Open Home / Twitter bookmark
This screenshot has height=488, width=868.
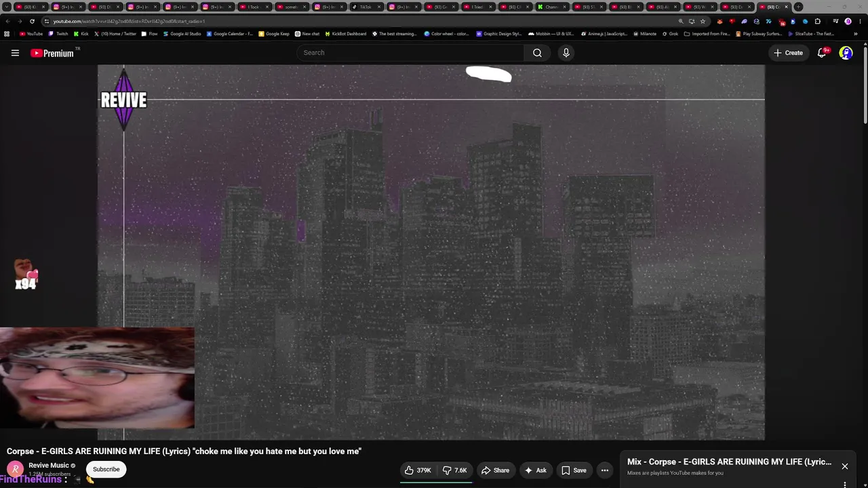point(115,34)
